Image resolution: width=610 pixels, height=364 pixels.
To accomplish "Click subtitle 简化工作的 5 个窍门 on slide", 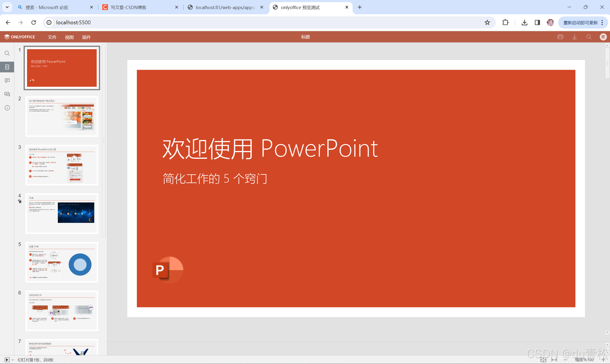I will [x=215, y=178].
